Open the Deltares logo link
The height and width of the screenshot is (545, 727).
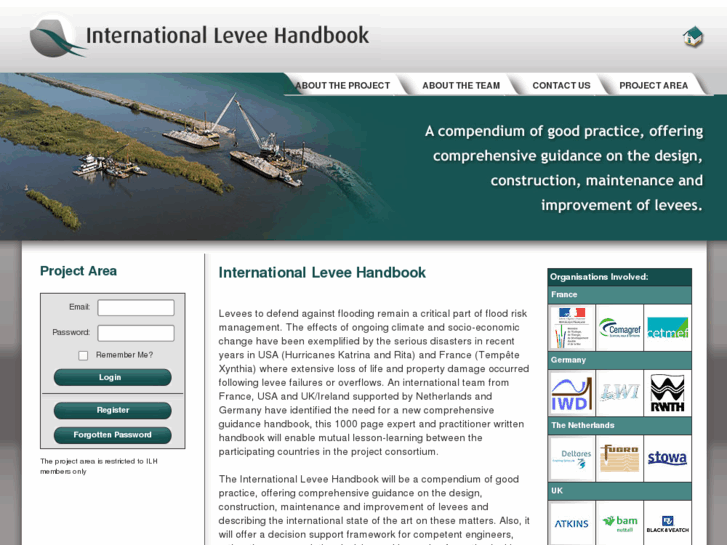(x=571, y=459)
